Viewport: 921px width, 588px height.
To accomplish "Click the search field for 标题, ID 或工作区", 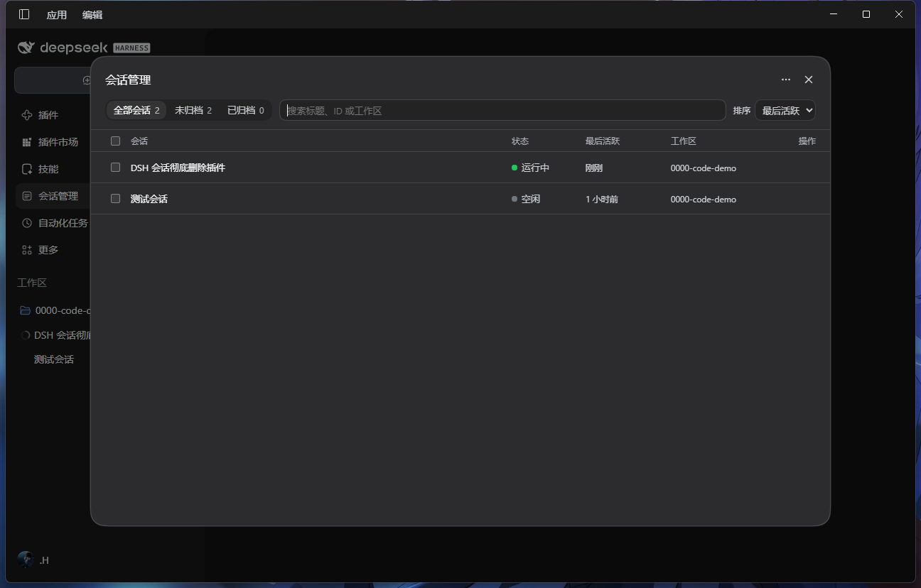I will click(x=502, y=110).
